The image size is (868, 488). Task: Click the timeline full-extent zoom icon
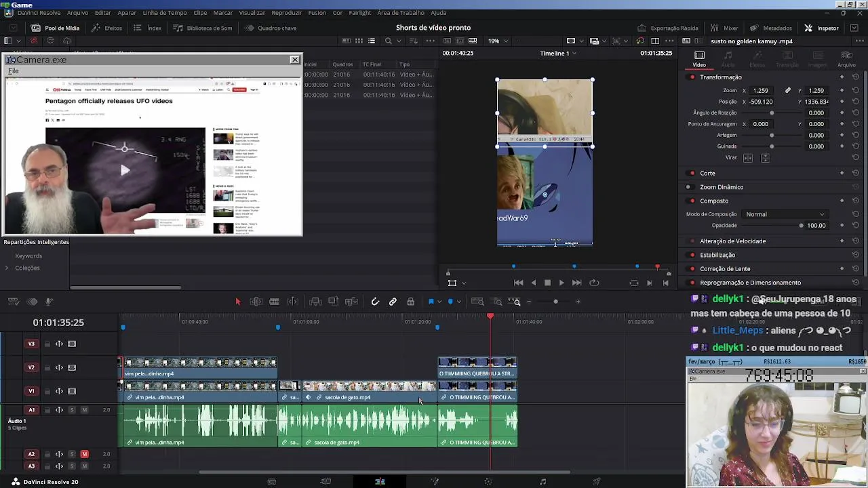[477, 302]
